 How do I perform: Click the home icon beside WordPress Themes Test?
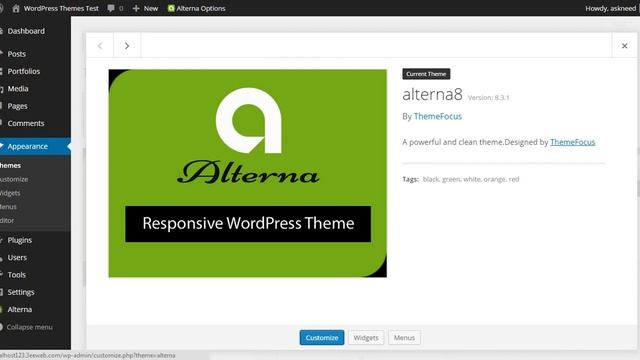click(16, 8)
